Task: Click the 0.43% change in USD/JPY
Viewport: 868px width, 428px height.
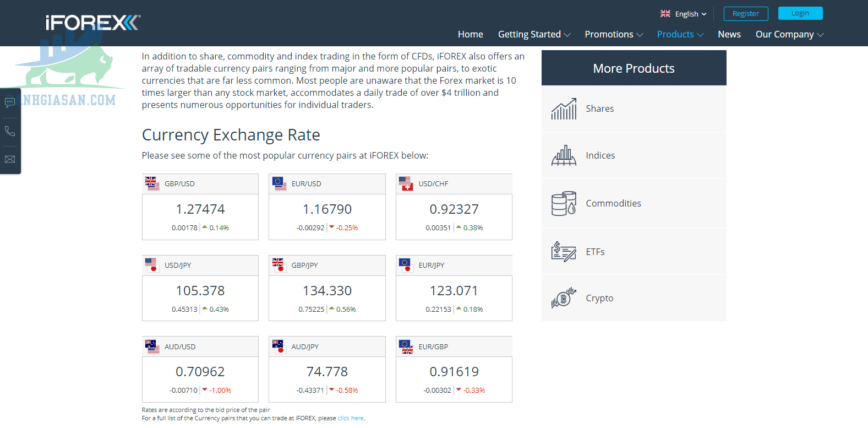Action: click(219, 309)
